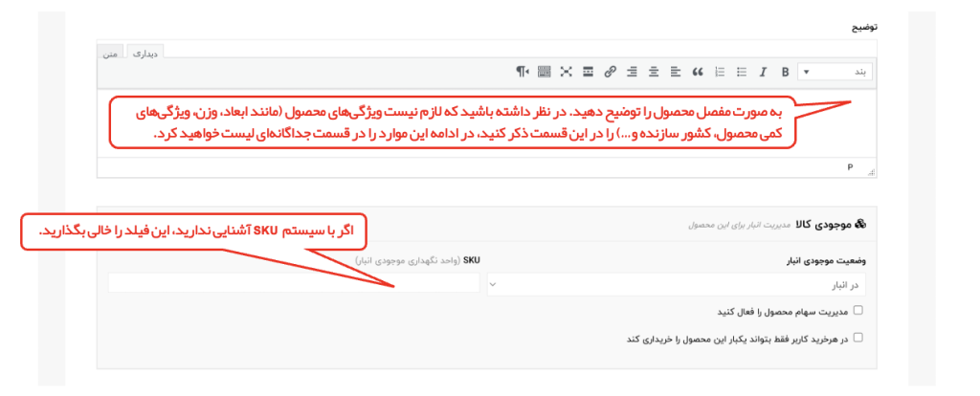Enable مدیریت سهام محصول checkbox
Viewport: 980px width, 396px height.
[857, 311]
